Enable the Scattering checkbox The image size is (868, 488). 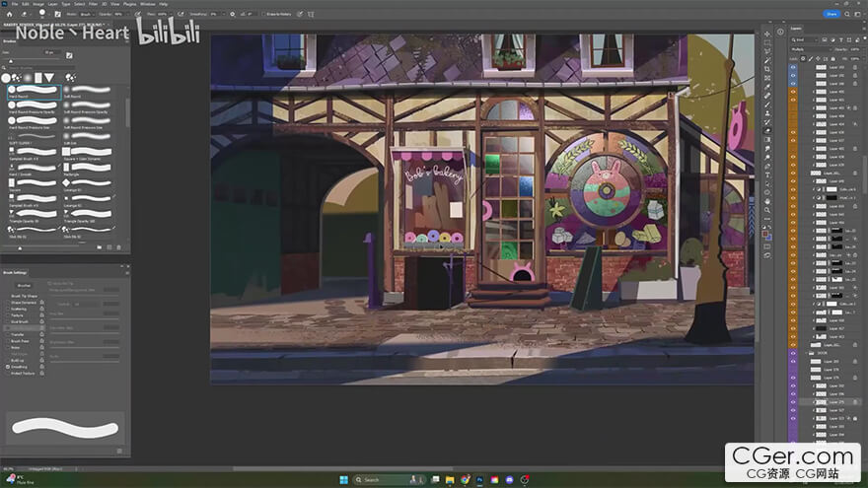coord(8,310)
